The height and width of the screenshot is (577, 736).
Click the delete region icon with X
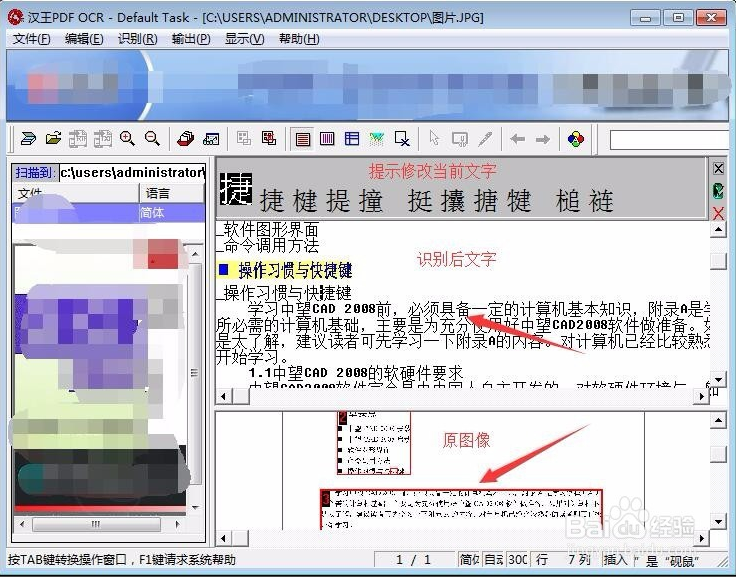[402, 138]
